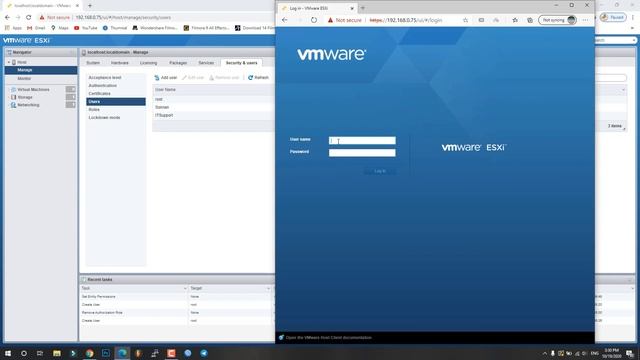Open Edge Favorites list icon
Screen dimensions: 640x360
coord(515,20)
